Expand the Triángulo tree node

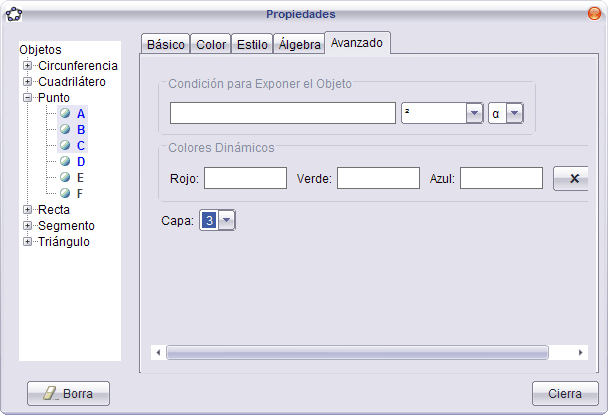tap(28, 241)
